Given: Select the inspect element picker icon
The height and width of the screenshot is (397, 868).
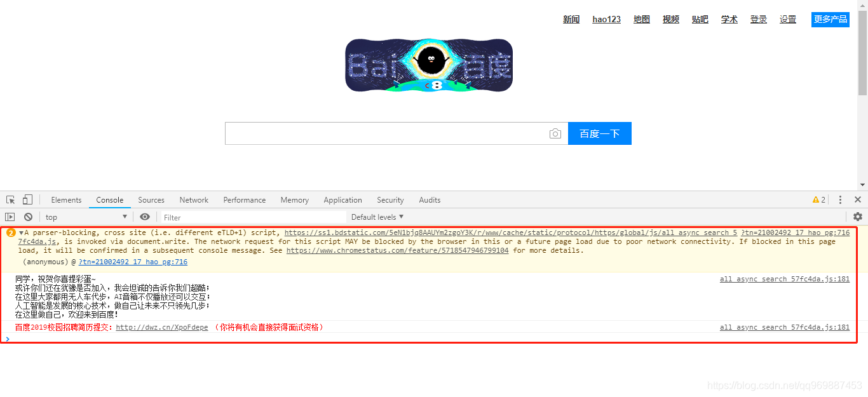Looking at the screenshot, I should (x=11, y=199).
